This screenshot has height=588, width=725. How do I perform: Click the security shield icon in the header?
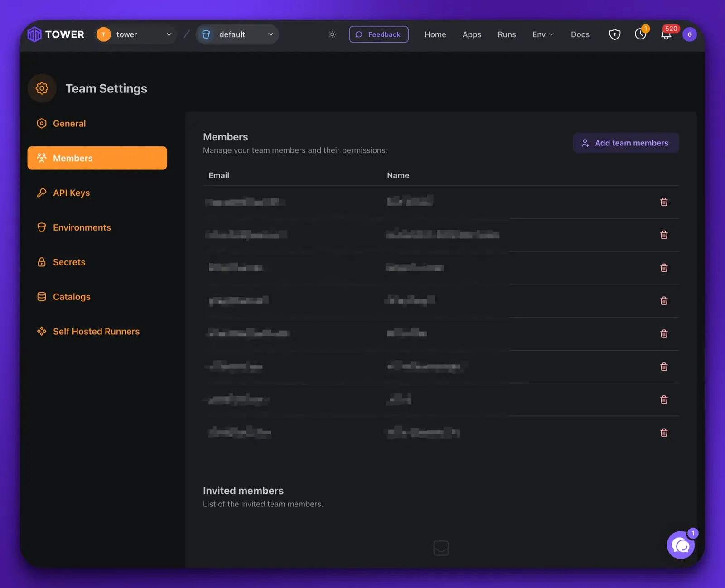pyautogui.click(x=615, y=34)
